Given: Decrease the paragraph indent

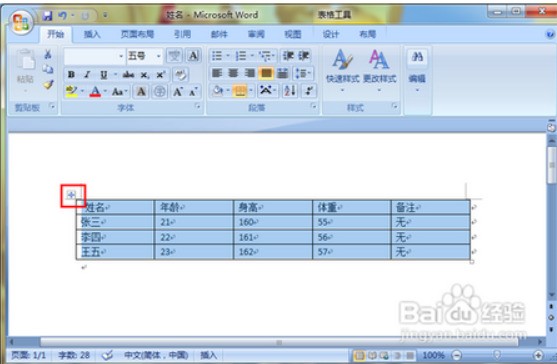Looking at the screenshot, I should (288, 56).
